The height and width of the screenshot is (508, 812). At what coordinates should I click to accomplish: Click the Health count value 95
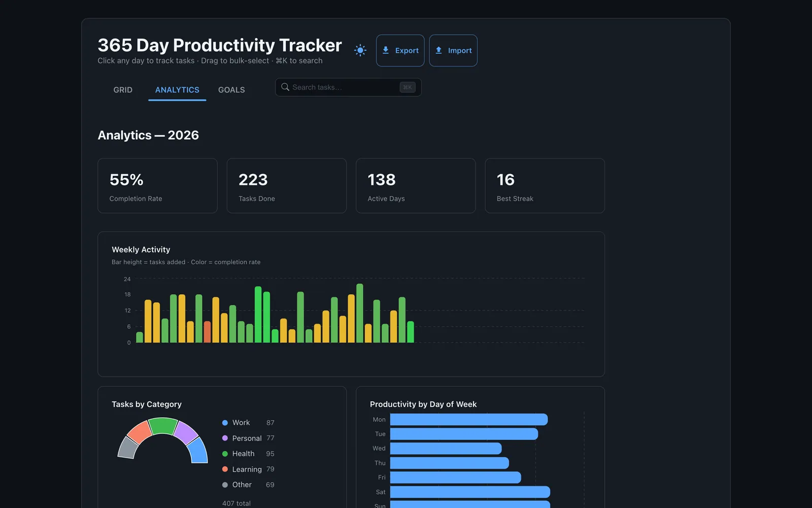[270, 454]
